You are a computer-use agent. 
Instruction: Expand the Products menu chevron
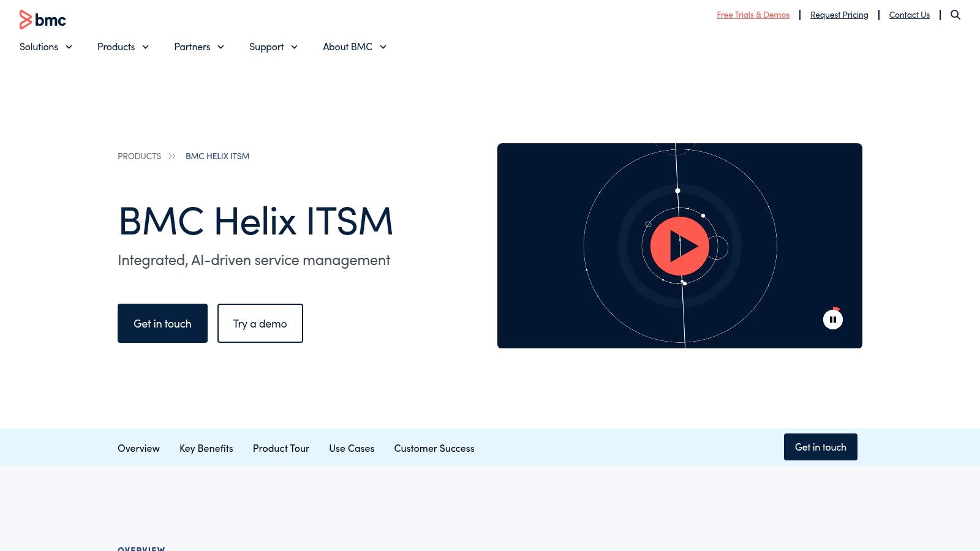(146, 47)
